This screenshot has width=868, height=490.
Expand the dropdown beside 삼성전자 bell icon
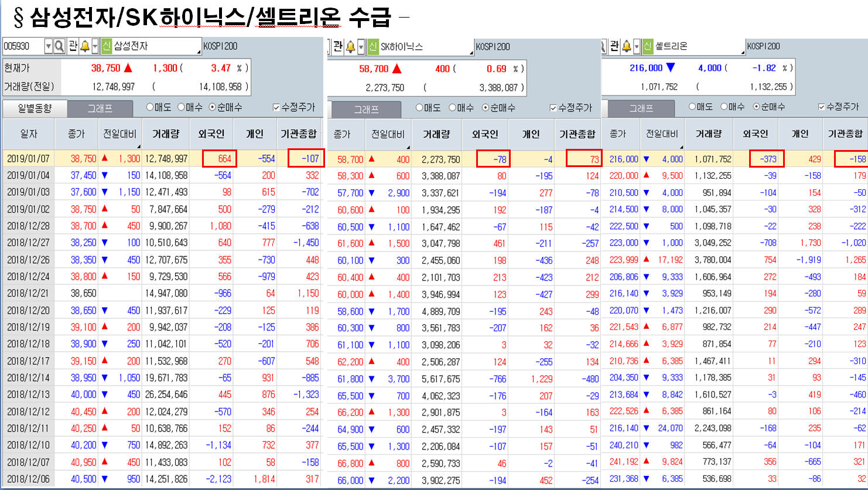tap(95, 46)
